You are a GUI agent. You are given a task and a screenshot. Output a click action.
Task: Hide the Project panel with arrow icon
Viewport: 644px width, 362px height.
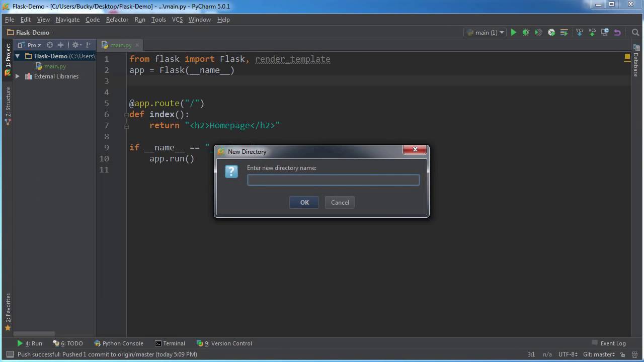coord(89,45)
